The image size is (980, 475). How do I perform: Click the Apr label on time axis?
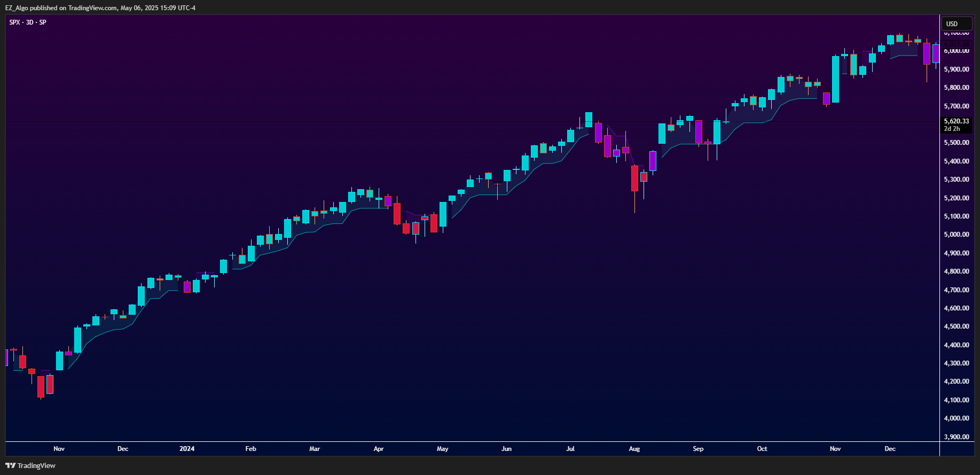(379, 449)
